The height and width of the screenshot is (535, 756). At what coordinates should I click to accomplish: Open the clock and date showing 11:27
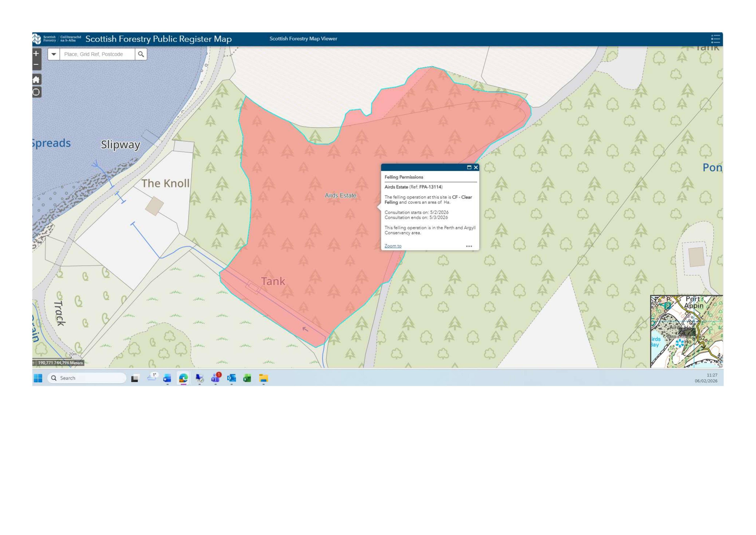tap(706, 378)
